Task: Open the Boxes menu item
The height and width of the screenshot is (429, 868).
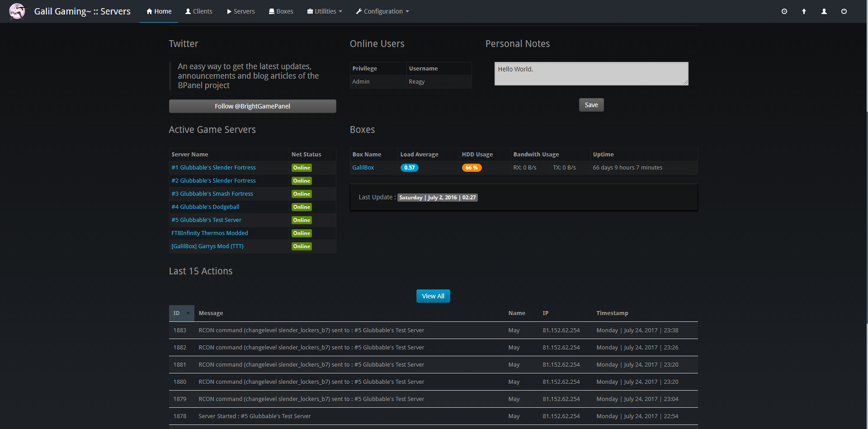Action: [x=281, y=11]
